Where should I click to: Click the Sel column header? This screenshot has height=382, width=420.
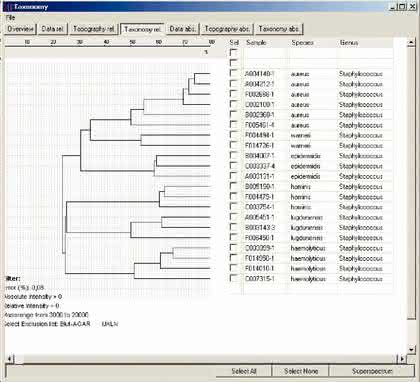(x=234, y=43)
